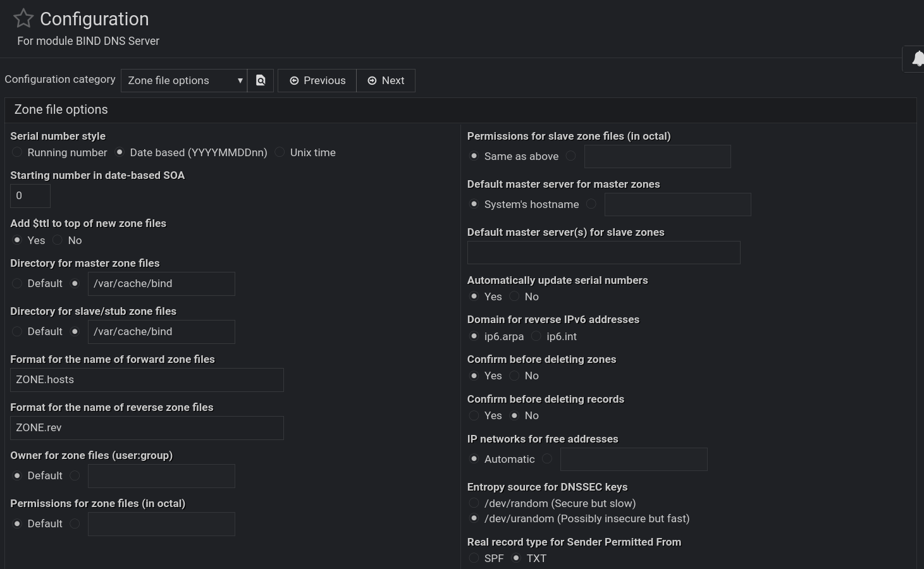This screenshot has width=924, height=569.
Task: Click the search icon next to category dropdown
Action: click(261, 80)
